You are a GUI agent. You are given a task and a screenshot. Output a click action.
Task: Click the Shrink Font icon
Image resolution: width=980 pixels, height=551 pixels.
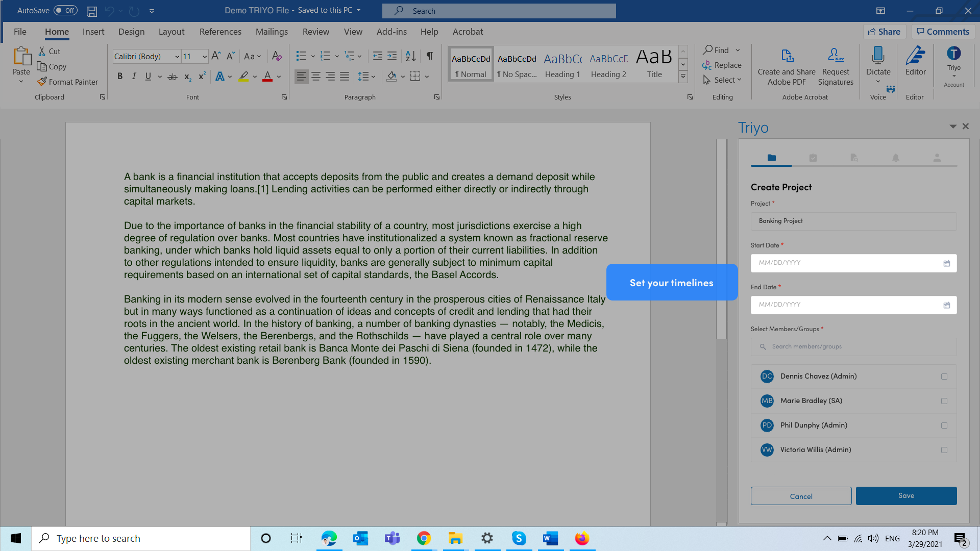click(230, 56)
